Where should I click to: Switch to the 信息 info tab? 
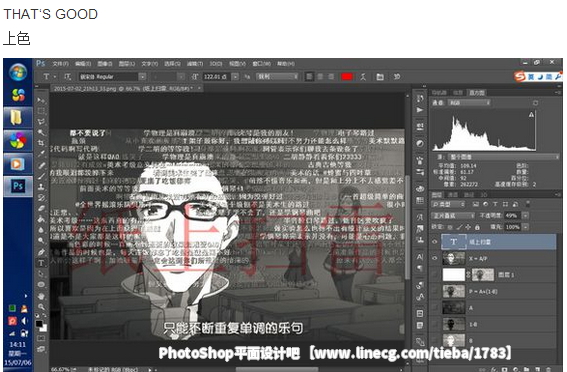[x=458, y=93]
